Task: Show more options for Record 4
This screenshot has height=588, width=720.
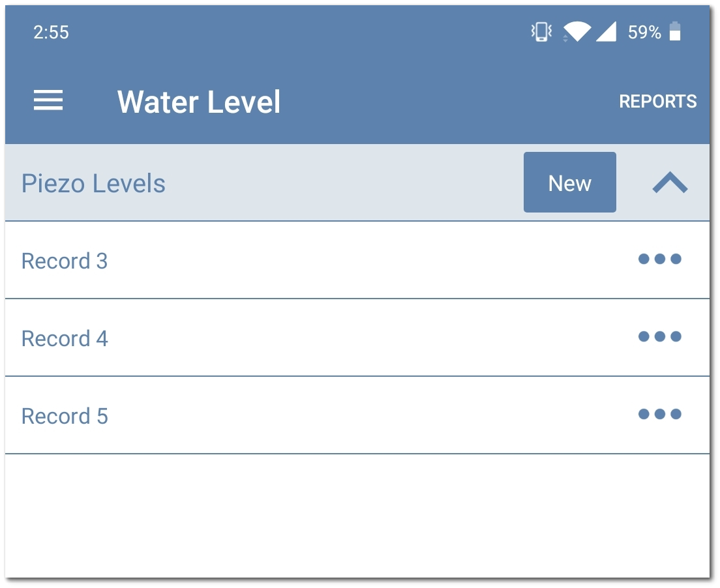Action: point(659,336)
